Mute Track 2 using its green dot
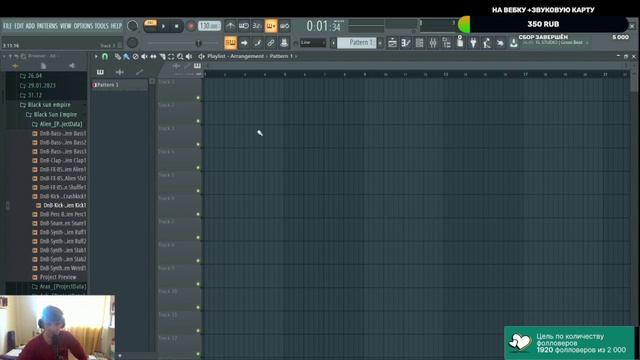Viewport: 640px width, 360px height. [x=198, y=121]
